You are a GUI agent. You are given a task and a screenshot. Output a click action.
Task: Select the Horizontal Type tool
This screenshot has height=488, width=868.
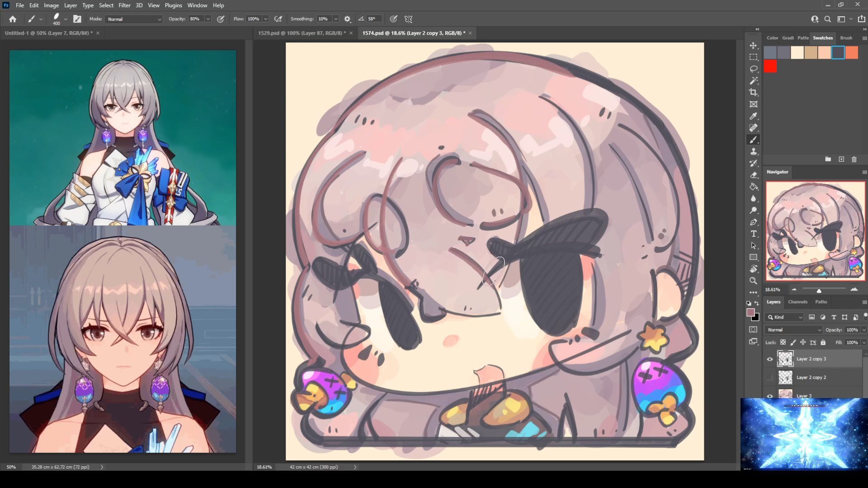pyautogui.click(x=753, y=234)
